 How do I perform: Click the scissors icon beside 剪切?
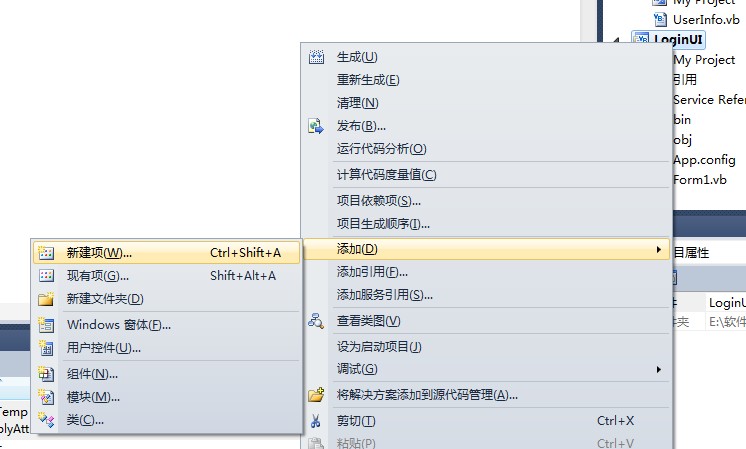(x=315, y=421)
